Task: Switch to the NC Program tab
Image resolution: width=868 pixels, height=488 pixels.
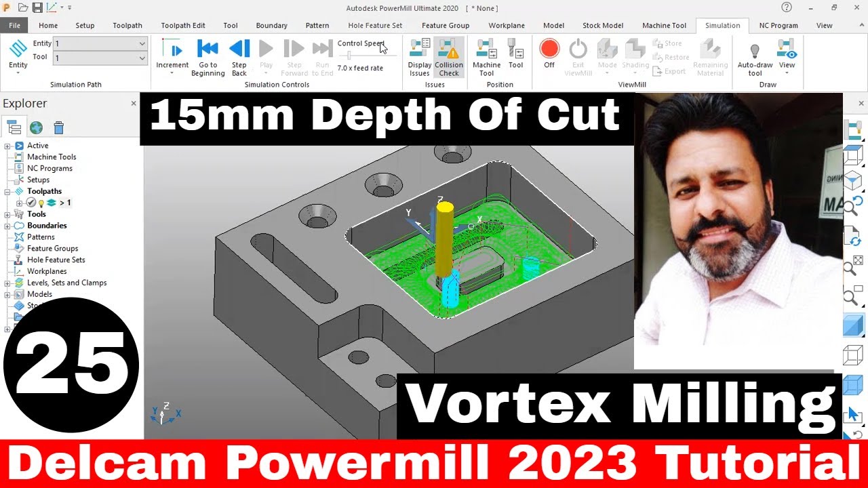Action: (778, 26)
